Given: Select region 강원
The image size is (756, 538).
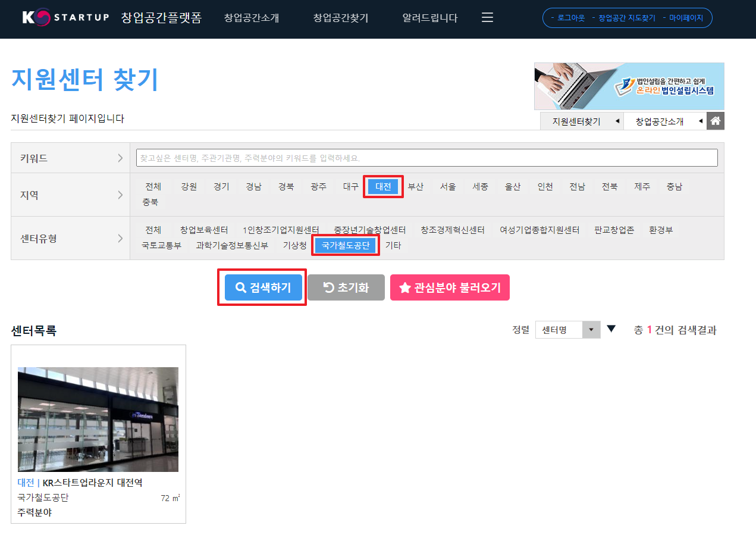Looking at the screenshot, I should pos(189,186).
